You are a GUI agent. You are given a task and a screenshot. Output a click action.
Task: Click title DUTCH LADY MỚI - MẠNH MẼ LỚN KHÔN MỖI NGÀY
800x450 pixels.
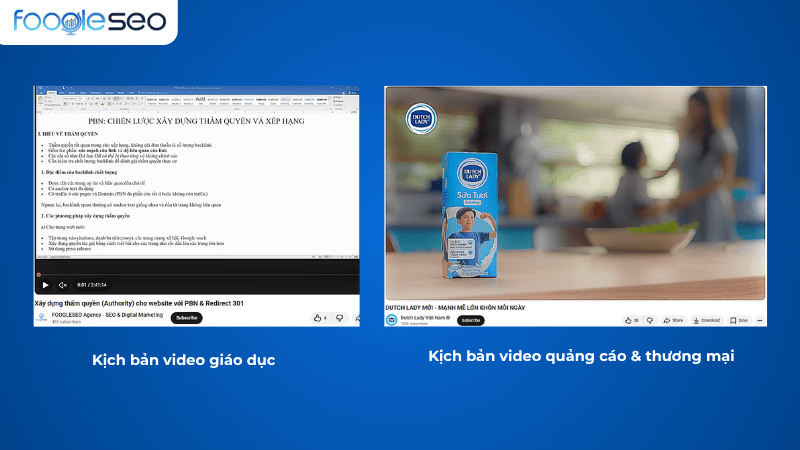click(x=455, y=308)
